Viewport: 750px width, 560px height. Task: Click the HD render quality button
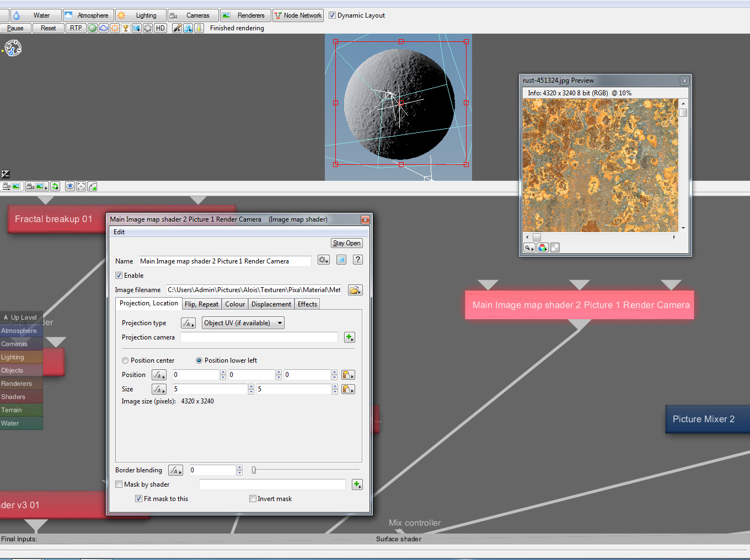[160, 28]
